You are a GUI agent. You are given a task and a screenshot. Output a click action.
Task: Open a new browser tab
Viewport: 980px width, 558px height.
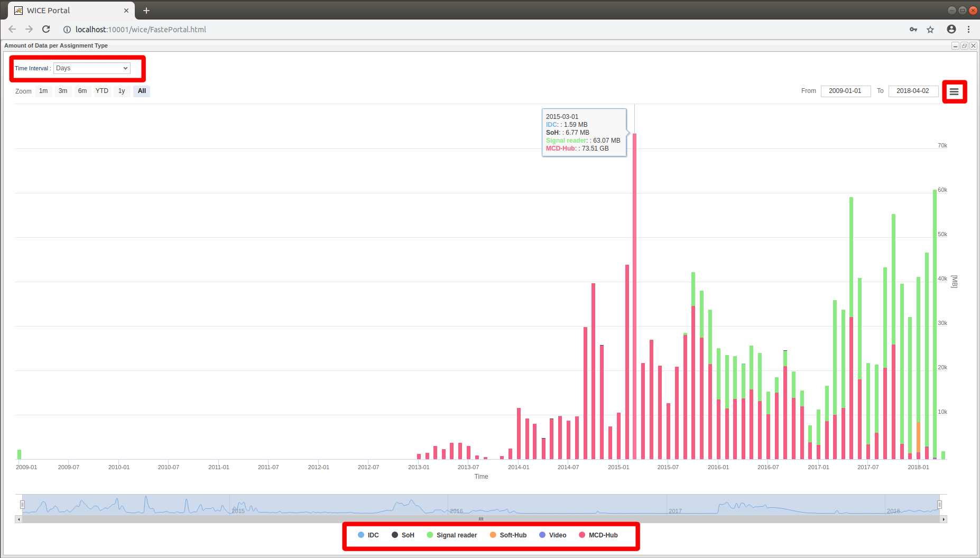146,11
